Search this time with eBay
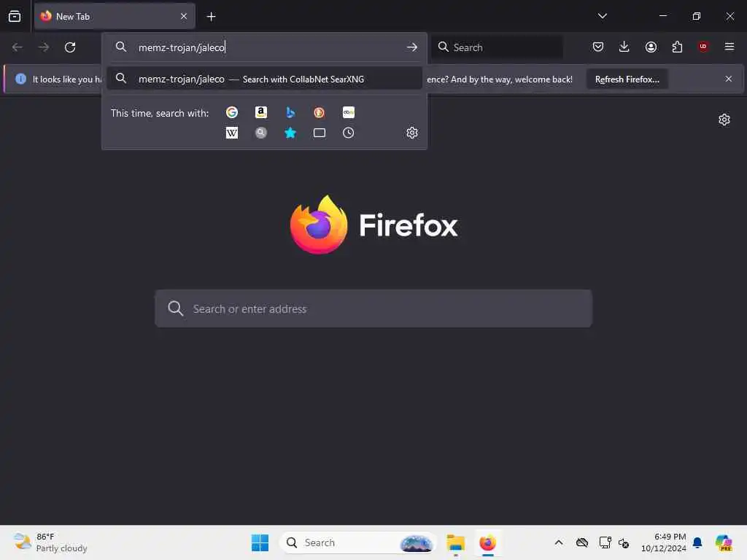Screen dimensions: 747x560 tap(348, 112)
